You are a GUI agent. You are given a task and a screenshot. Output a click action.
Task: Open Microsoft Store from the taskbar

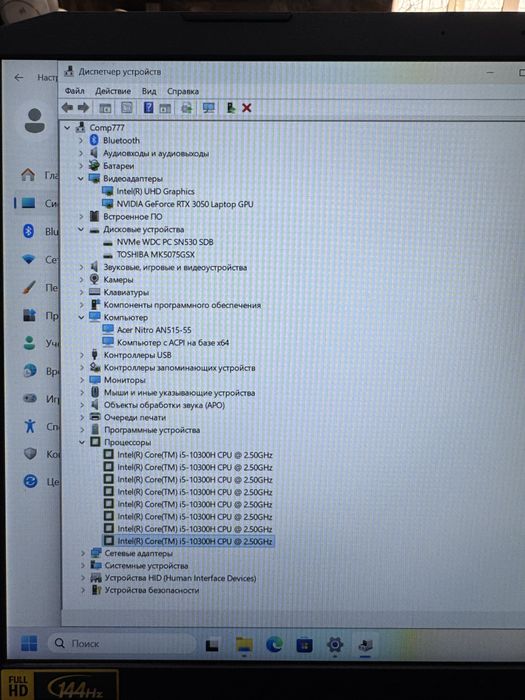[304, 645]
